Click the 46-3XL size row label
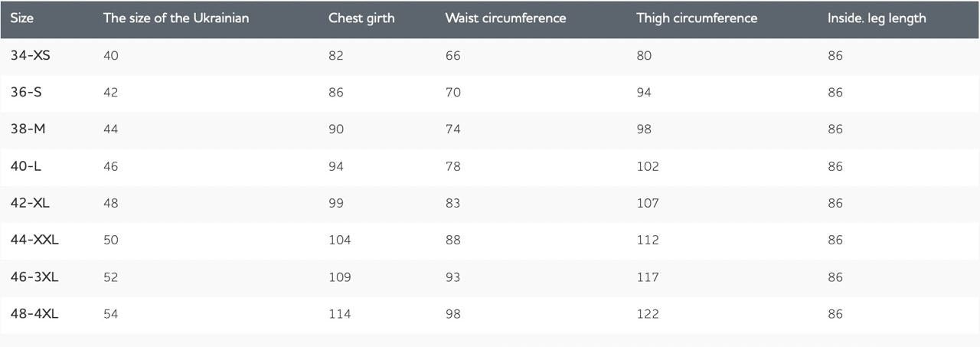The height and width of the screenshot is (347, 980). coord(34,277)
